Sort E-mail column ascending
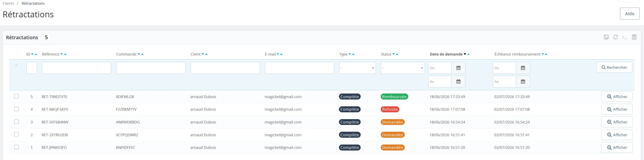644x160 pixels. 281,54
